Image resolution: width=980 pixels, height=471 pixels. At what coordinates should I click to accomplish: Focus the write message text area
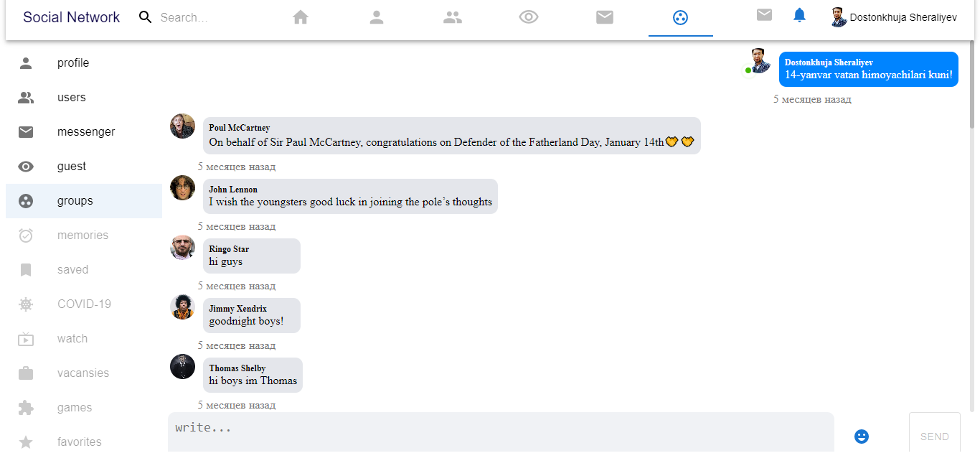501,432
